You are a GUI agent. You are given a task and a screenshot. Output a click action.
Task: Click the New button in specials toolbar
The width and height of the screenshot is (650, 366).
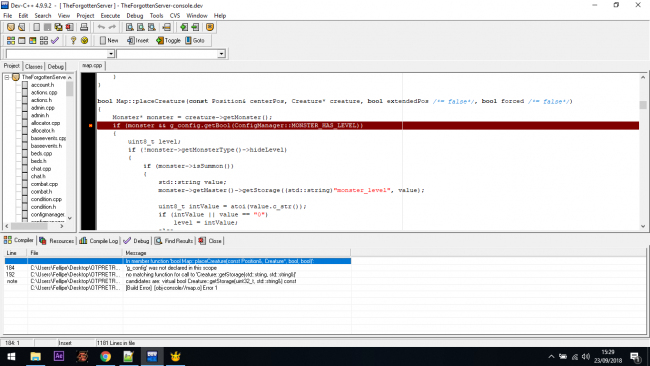click(x=109, y=41)
